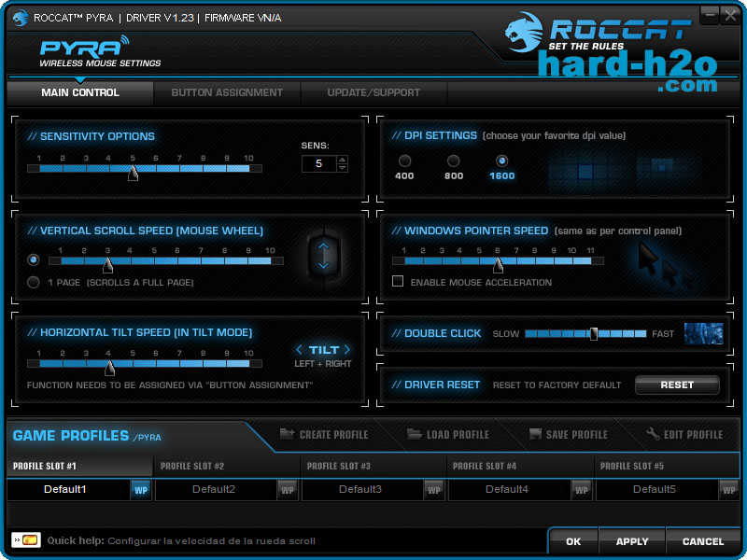Screen dimensions: 747x560
Task: Minimize the ROCCAT Pyra driver window
Action: (710, 15)
